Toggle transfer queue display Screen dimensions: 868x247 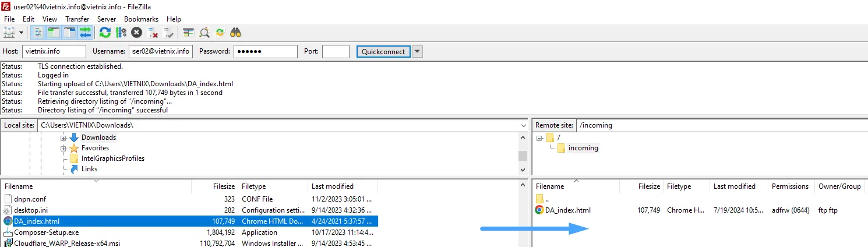pyautogui.click(x=86, y=33)
